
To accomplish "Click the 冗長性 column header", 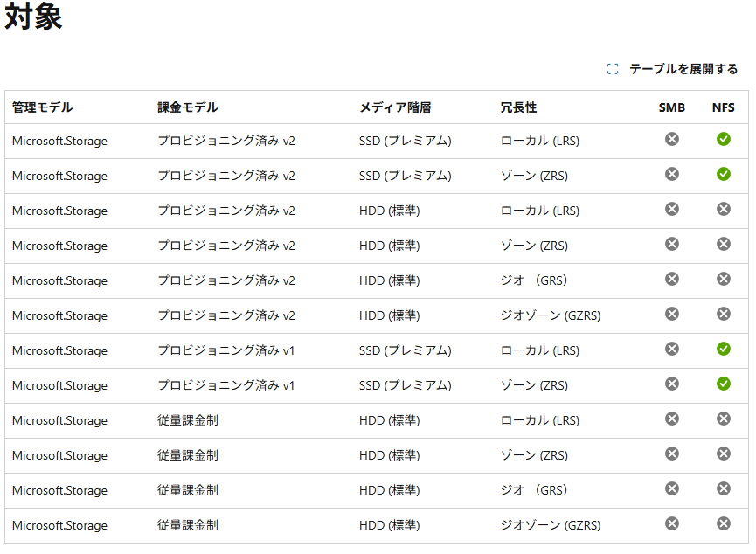I will 519,107.
